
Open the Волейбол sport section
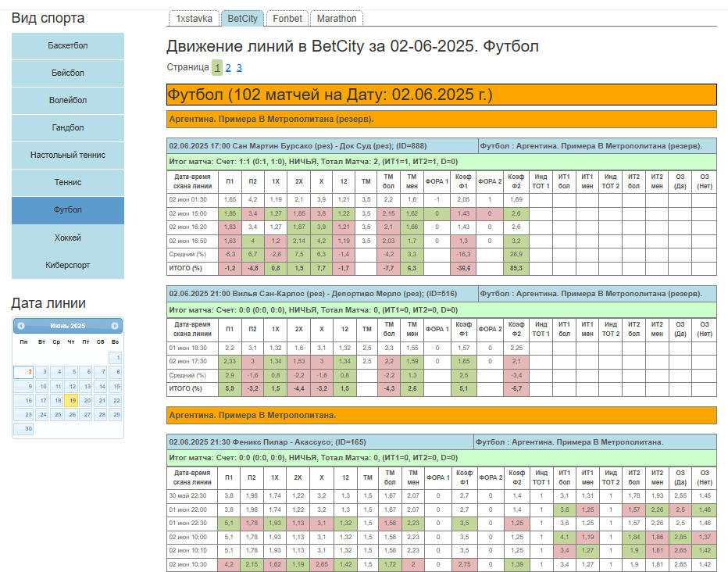click(x=68, y=100)
